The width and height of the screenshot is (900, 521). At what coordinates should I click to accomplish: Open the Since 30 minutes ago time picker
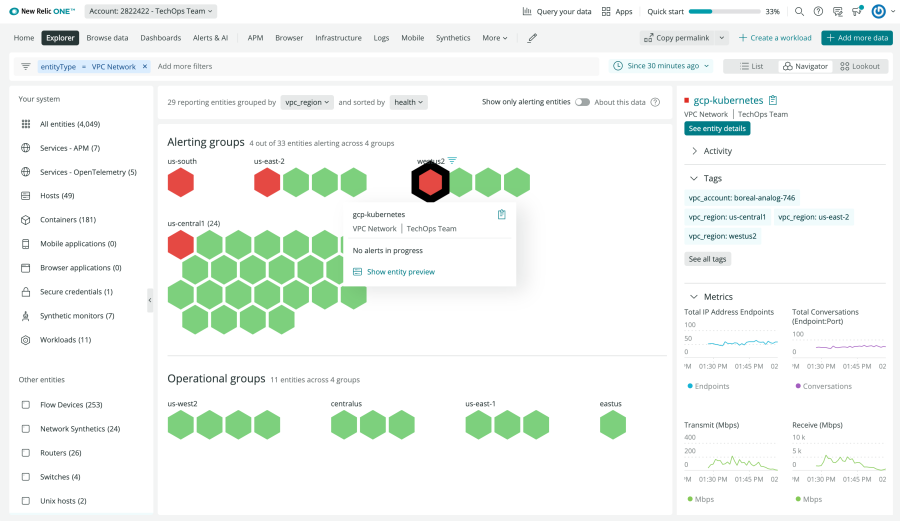pos(661,66)
